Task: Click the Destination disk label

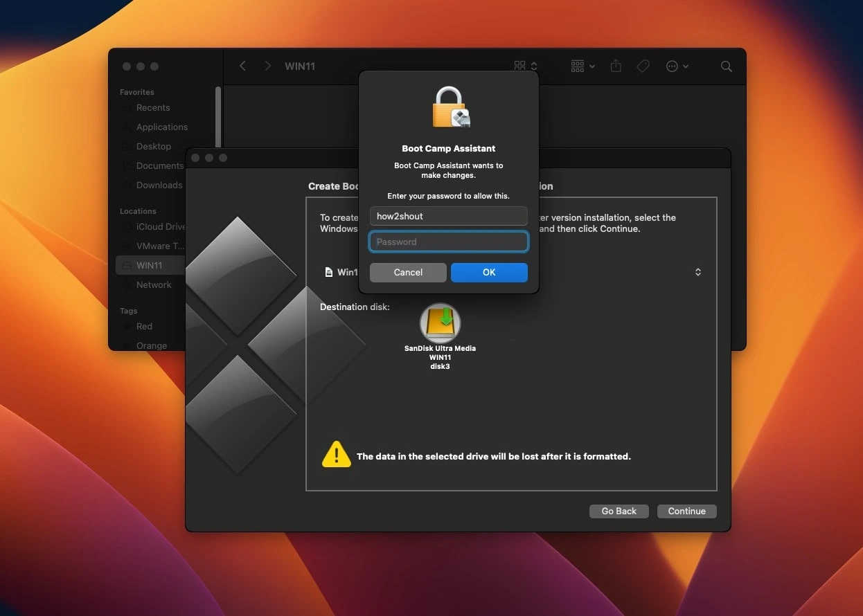Action: (x=355, y=307)
